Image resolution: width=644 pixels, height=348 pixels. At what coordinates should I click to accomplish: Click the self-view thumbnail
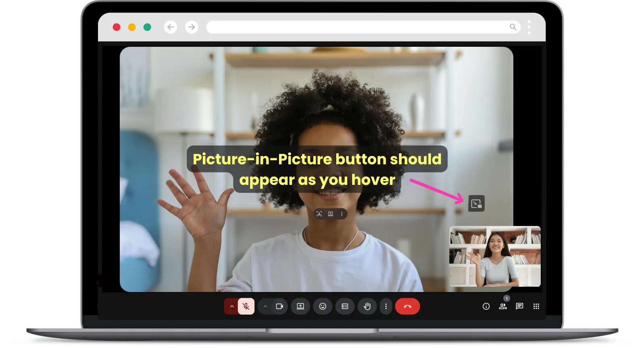pyautogui.click(x=495, y=257)
